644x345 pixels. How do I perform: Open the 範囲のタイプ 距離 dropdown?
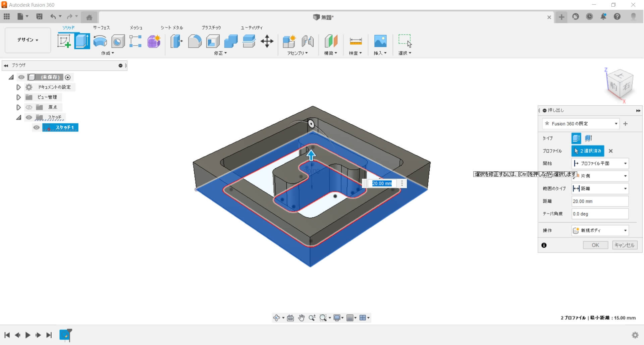(x=600, y=188)
